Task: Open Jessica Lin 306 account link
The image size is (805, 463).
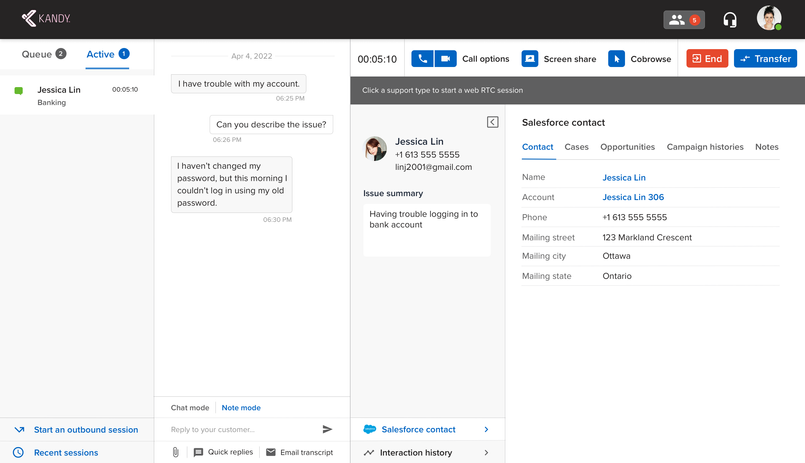Action: click(633, 197)
